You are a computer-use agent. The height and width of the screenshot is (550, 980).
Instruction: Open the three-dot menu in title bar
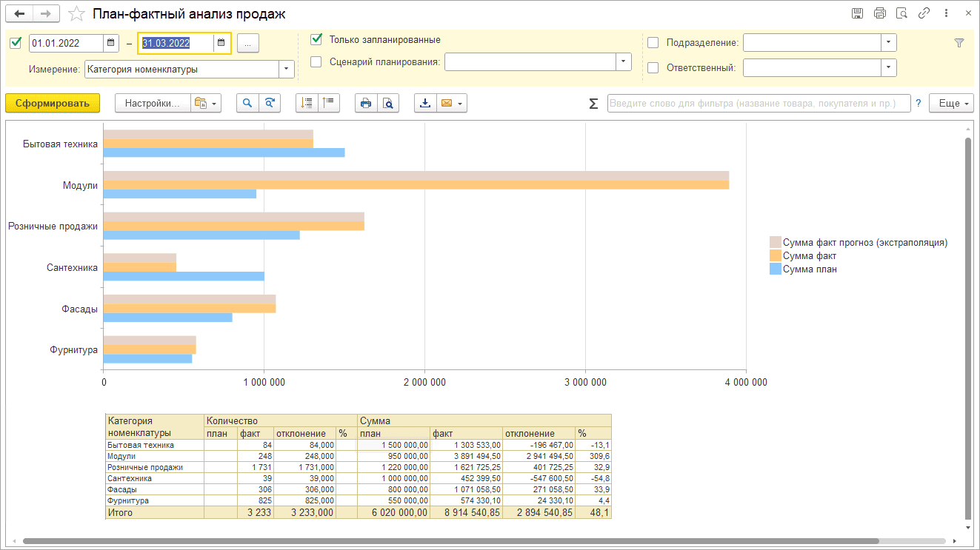point(946,13)
